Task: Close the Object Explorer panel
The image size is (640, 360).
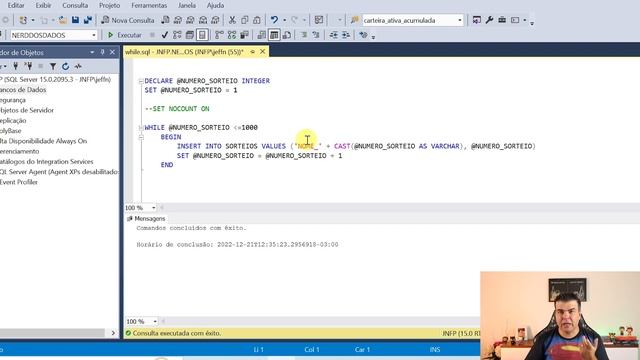Action: point(112,52)
